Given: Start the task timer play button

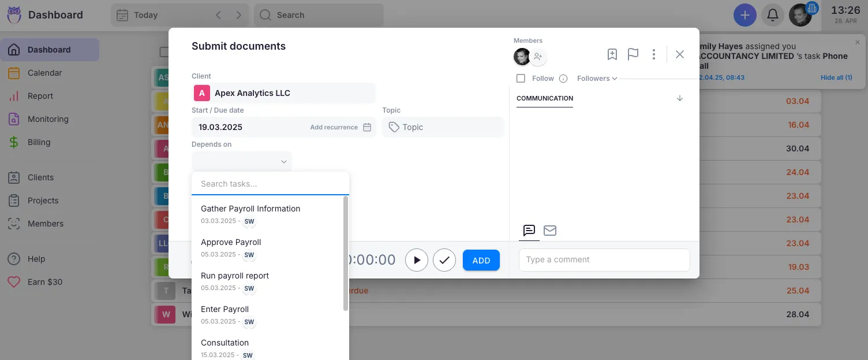Looking at the screenshot, I should coord(417,260).
